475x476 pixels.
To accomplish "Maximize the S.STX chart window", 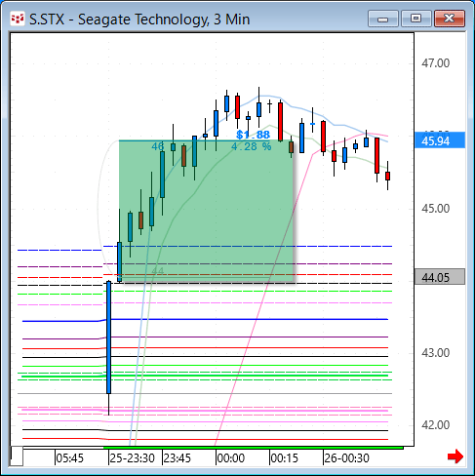I will tap(416, 19).
